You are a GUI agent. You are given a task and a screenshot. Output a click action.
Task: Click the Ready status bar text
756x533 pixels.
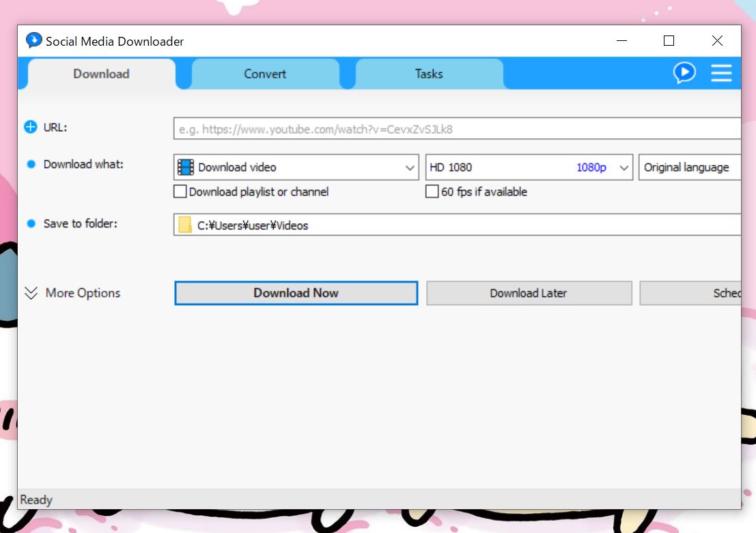[x=36, y=500]
